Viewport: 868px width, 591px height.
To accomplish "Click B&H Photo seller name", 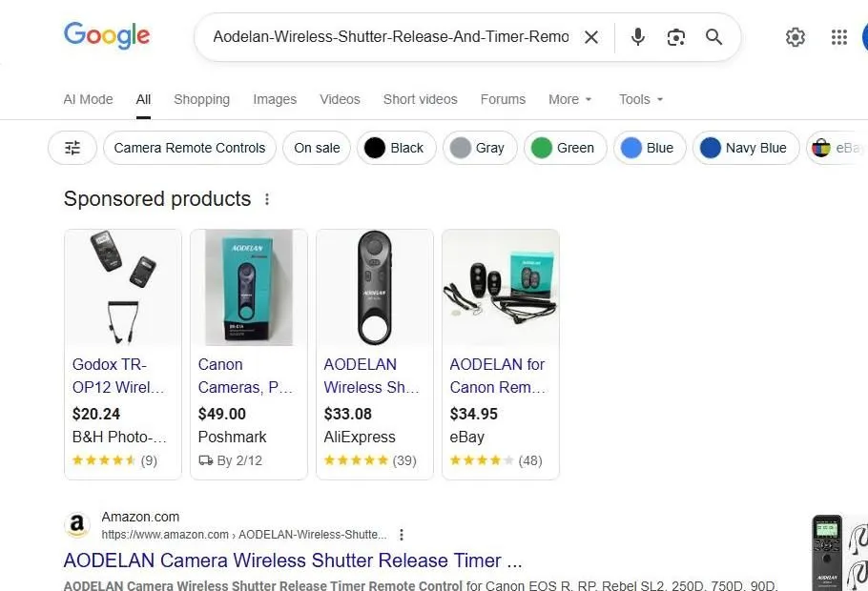I will click(119, 438).
